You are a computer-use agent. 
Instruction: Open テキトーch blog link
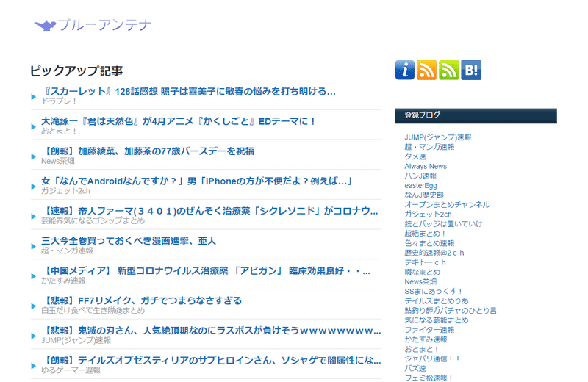425,262
